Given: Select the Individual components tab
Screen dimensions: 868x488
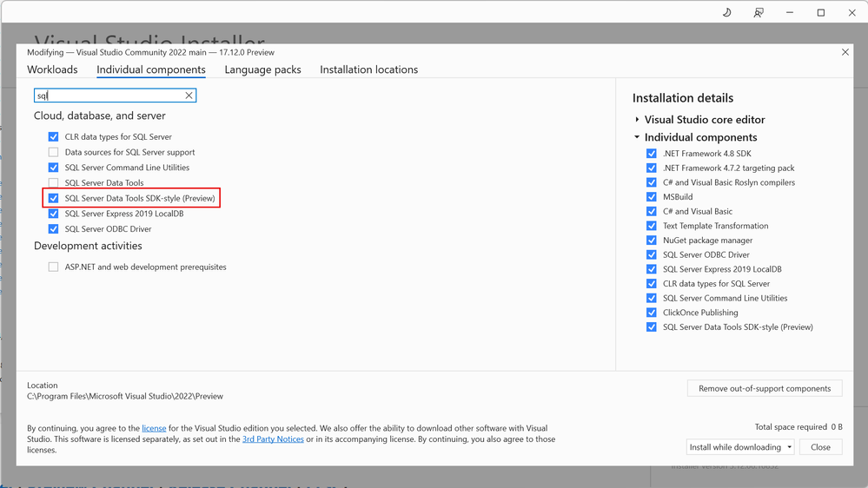Looking at the screenshot, I should pyautogui.click(x=151, y=69).
